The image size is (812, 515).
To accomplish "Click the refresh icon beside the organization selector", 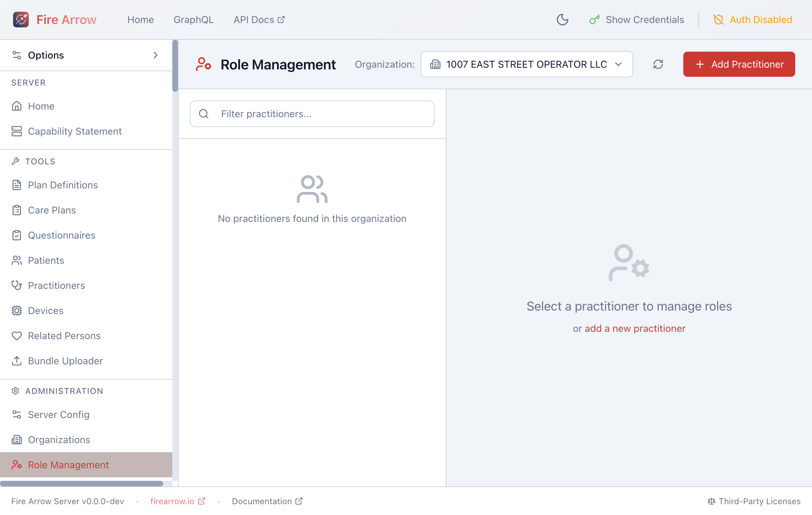I will point(658,64).
